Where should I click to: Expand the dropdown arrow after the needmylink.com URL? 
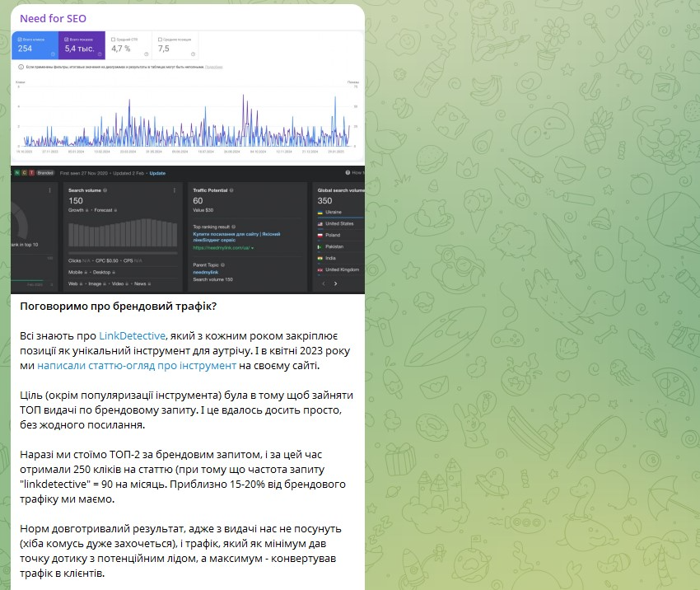(x=253, y=248)
